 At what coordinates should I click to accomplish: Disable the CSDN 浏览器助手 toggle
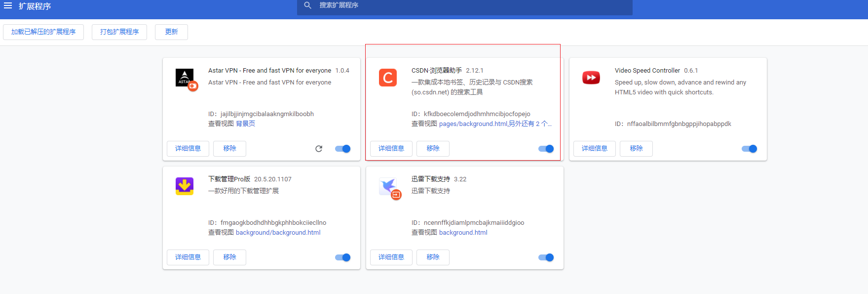coord(546,149)
